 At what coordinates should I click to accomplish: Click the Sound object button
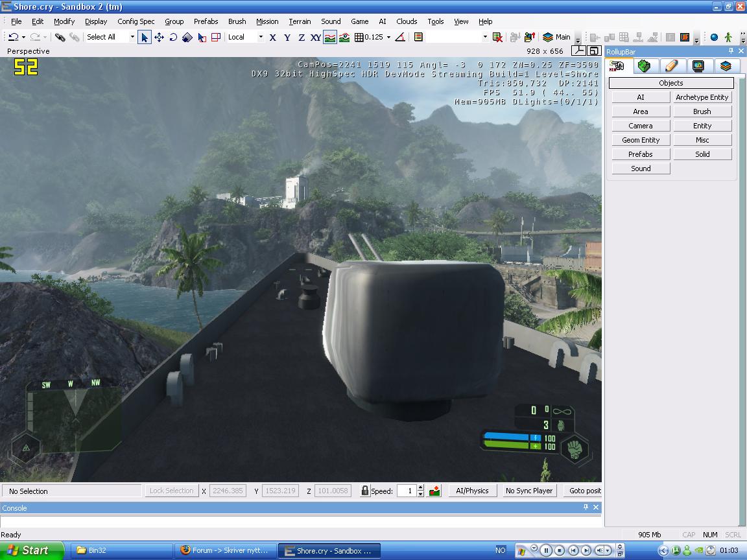pos(641,169)
